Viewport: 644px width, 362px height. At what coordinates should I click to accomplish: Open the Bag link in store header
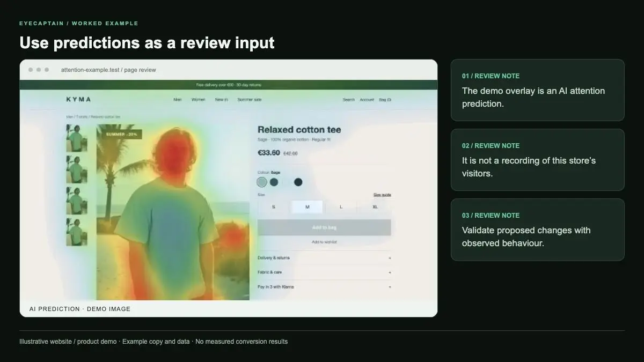385,100
